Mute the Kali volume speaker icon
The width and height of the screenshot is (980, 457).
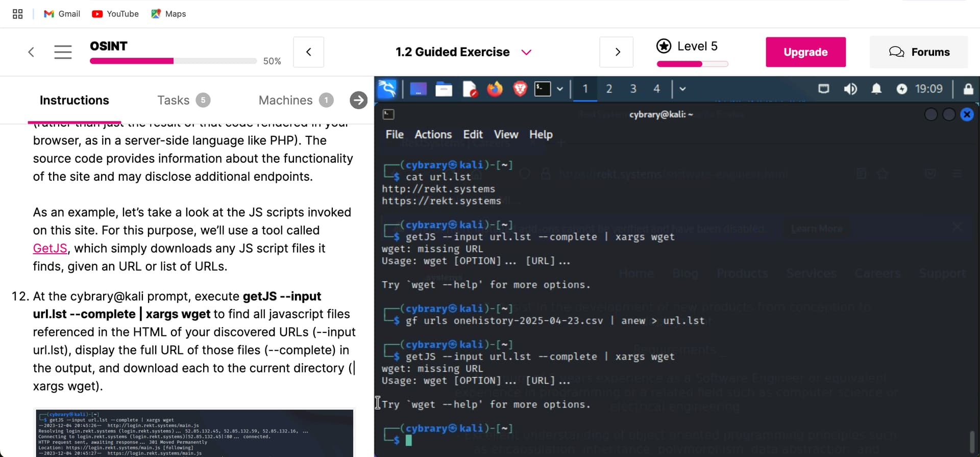tap(850, 89)
